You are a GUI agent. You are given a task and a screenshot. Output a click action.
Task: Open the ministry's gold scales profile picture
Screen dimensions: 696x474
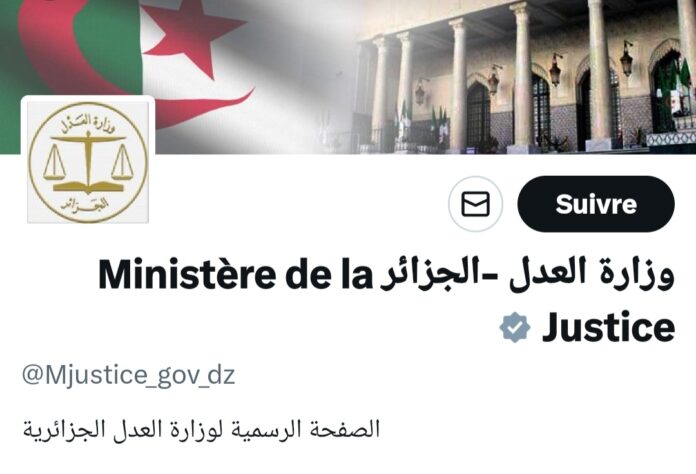88,162
